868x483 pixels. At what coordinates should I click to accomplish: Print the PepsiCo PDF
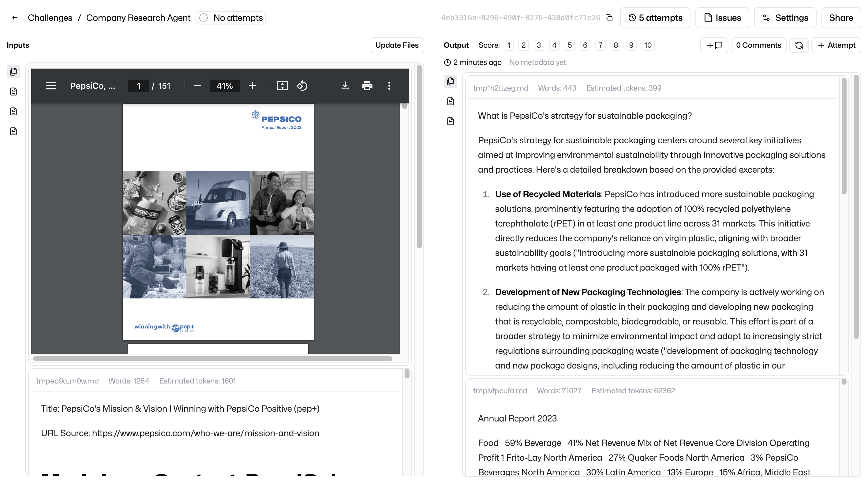click(x=367, y=86)
